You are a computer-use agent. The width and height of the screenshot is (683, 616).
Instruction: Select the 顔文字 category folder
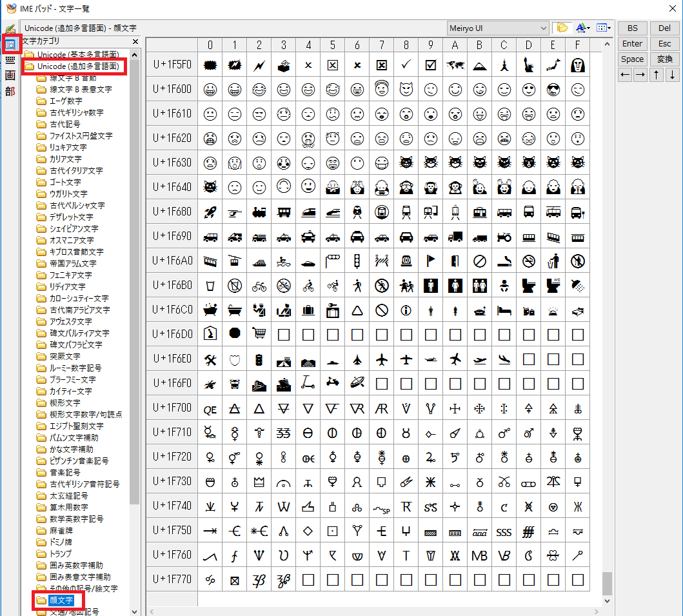coord(55,601)
